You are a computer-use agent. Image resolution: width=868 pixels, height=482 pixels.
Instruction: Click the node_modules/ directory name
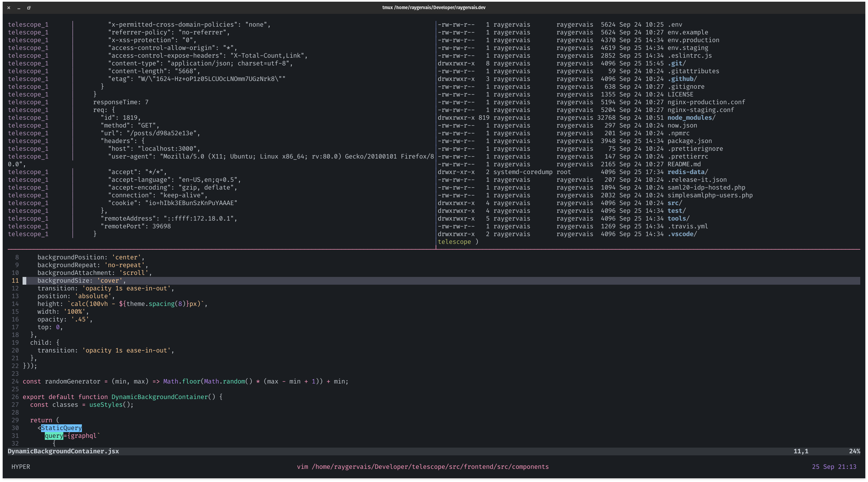click(x=691, y=118)
